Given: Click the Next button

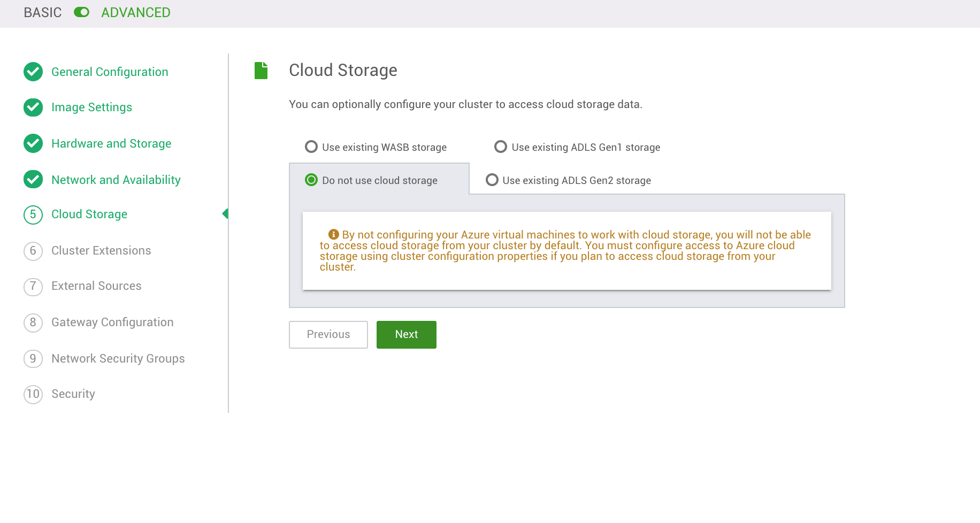Looking at the screenshot, I should point(406,334).
